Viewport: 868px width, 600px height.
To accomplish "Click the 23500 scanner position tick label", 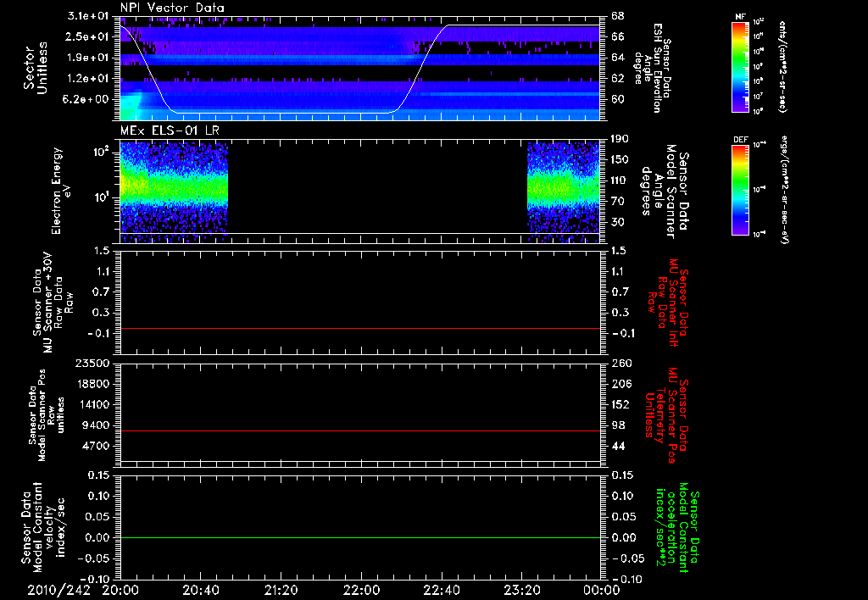I will coord(94,363).
